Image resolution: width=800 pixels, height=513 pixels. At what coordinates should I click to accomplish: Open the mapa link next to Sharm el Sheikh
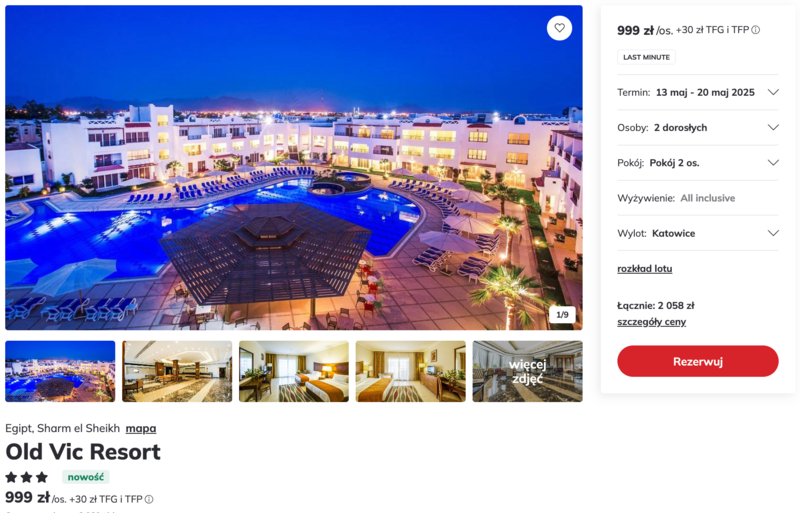[141, 428]
